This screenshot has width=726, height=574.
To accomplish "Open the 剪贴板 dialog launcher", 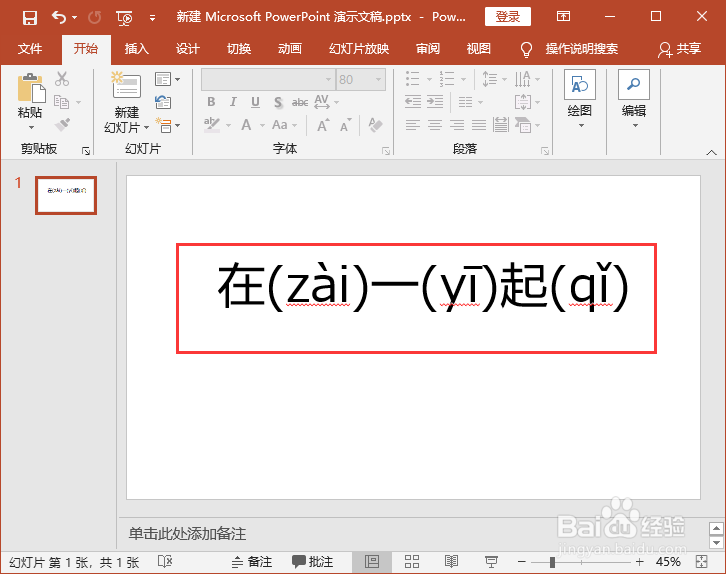I will 86,150.
